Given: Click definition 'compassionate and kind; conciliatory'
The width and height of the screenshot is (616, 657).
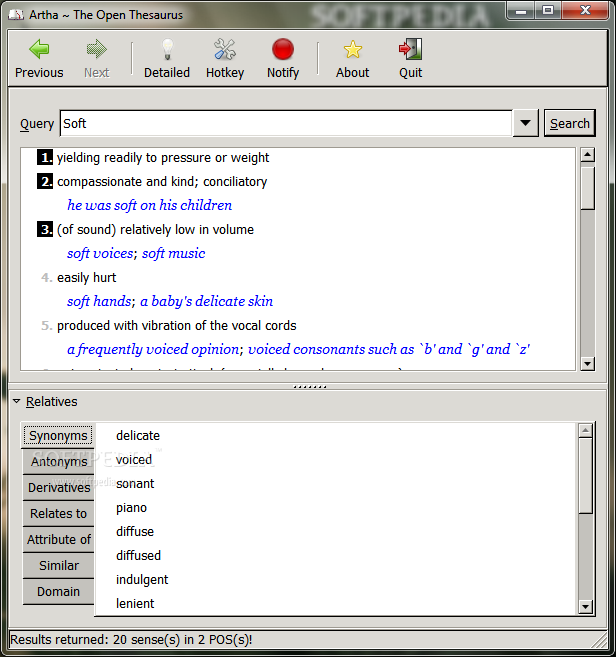Looking at the screenshot, I should [162, 181].
